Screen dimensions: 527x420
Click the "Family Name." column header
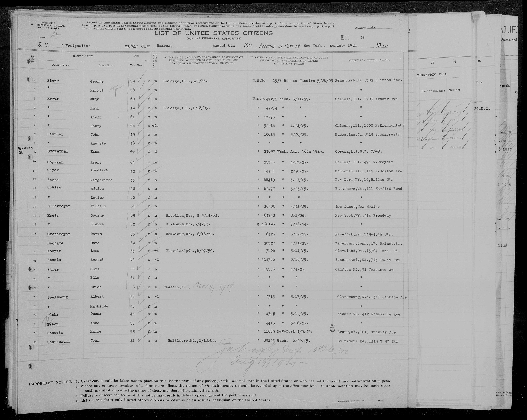(x=61, y=65)
